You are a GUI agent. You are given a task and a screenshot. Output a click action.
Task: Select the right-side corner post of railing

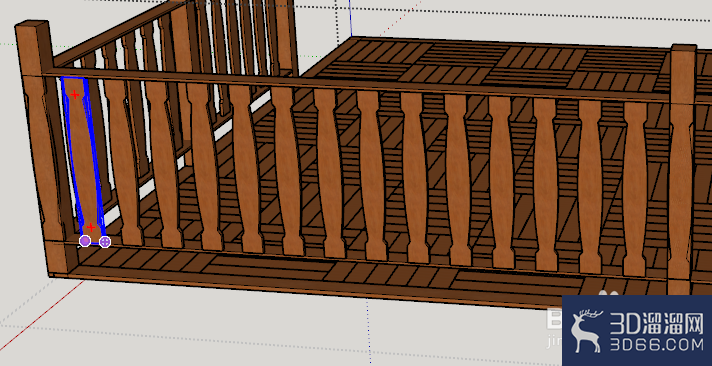pyautogui.click(x=681, y=170)
